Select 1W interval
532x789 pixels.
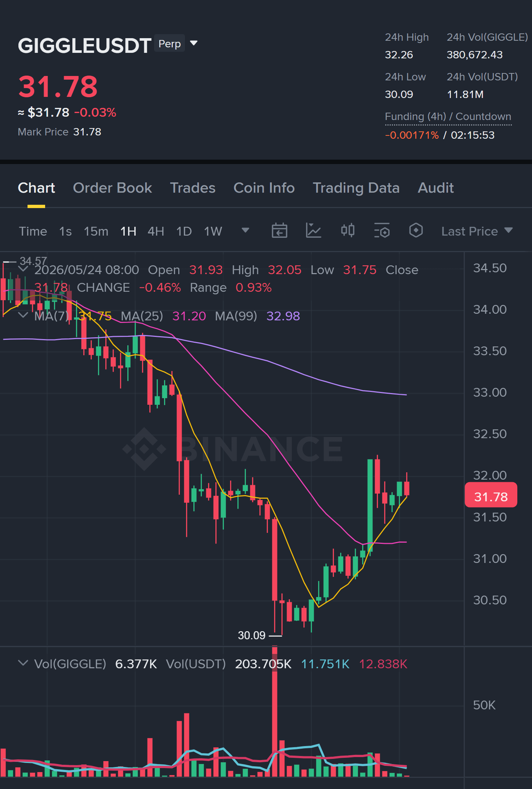tap(213, 231)
